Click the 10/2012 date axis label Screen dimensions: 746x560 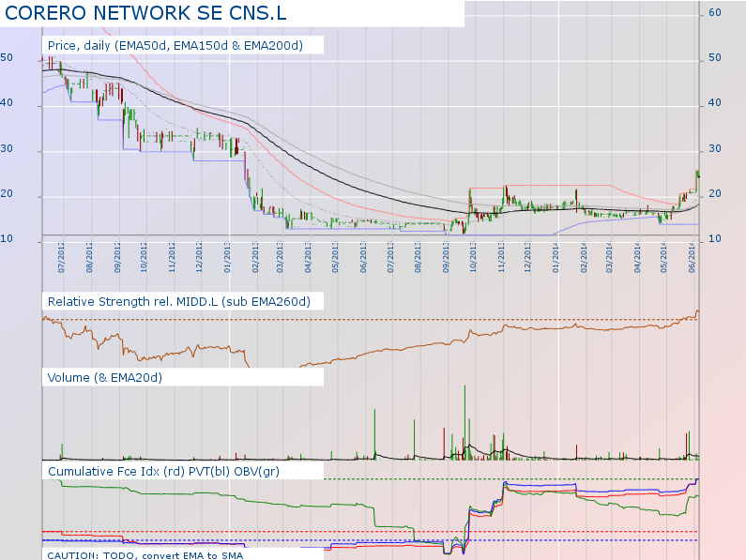[x=145, y=257]
